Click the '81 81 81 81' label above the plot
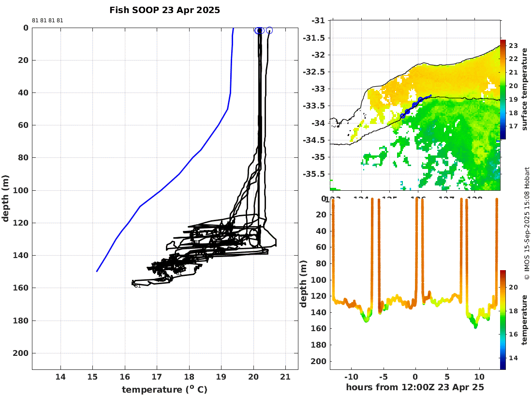The image size is (532, 397). click(x=47, y=20)
